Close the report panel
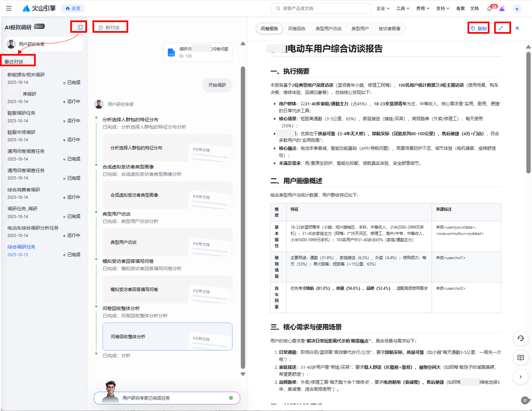532x411 pixels. 517,28
